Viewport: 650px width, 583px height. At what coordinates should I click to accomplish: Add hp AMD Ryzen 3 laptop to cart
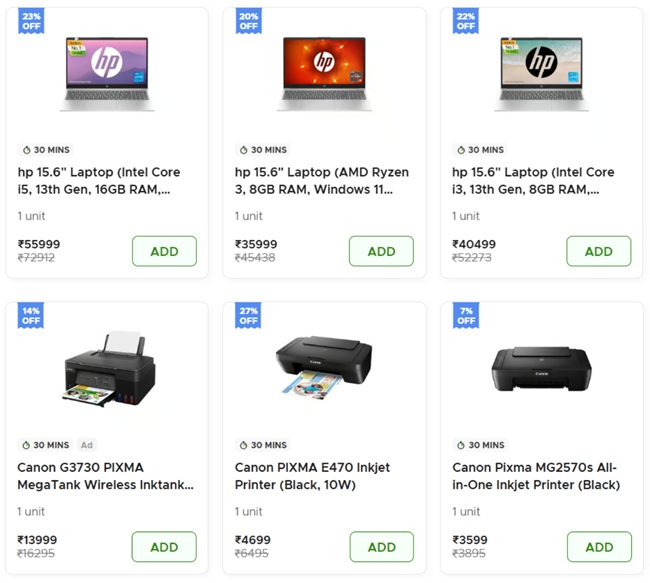tap(381, 251)
